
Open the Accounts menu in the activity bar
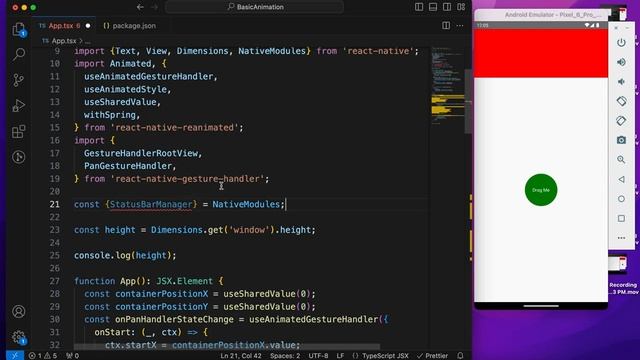tap(18, 311)
